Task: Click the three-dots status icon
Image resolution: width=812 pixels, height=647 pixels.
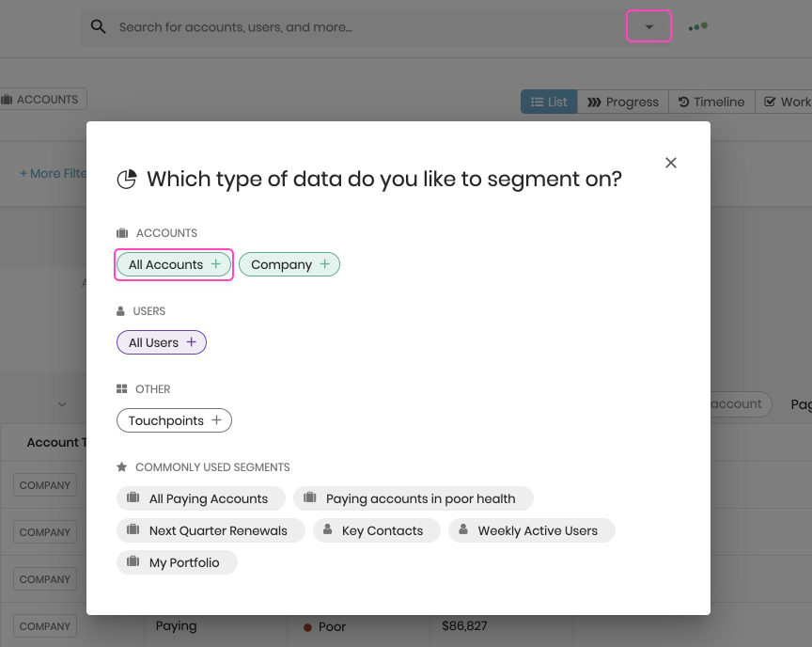Action: pos(697,27)
